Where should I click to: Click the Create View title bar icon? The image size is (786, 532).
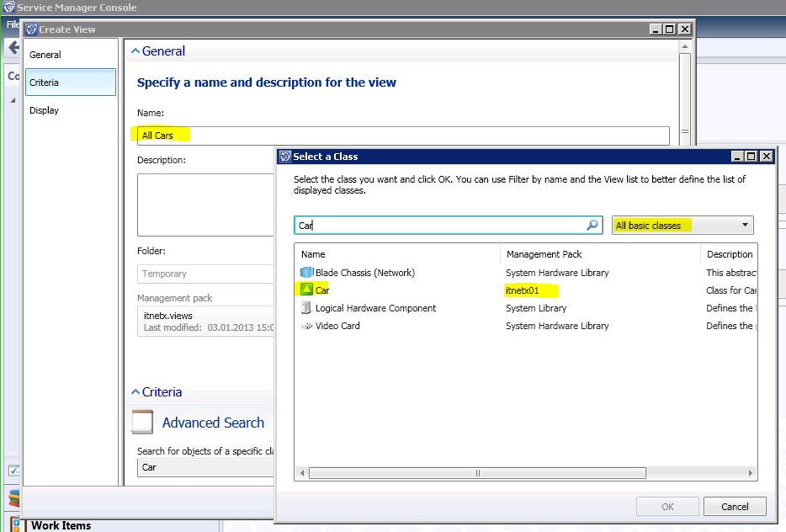(x=31, y=29)
